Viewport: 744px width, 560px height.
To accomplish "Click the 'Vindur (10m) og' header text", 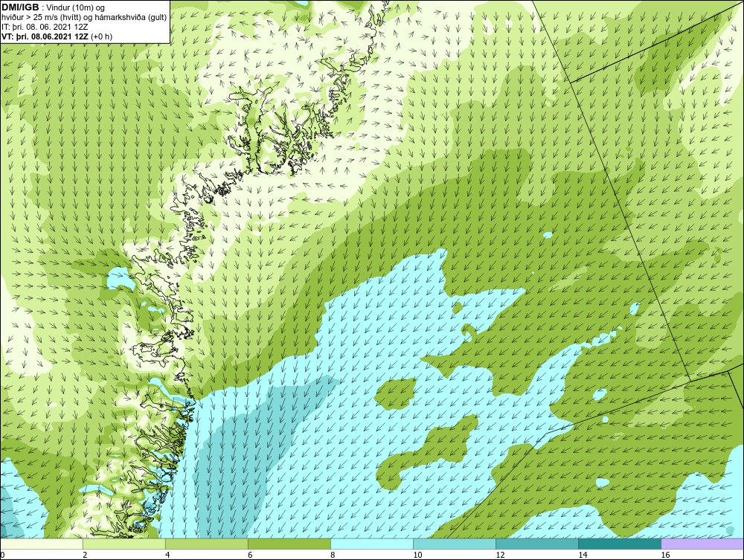I will tap(76, 7).
